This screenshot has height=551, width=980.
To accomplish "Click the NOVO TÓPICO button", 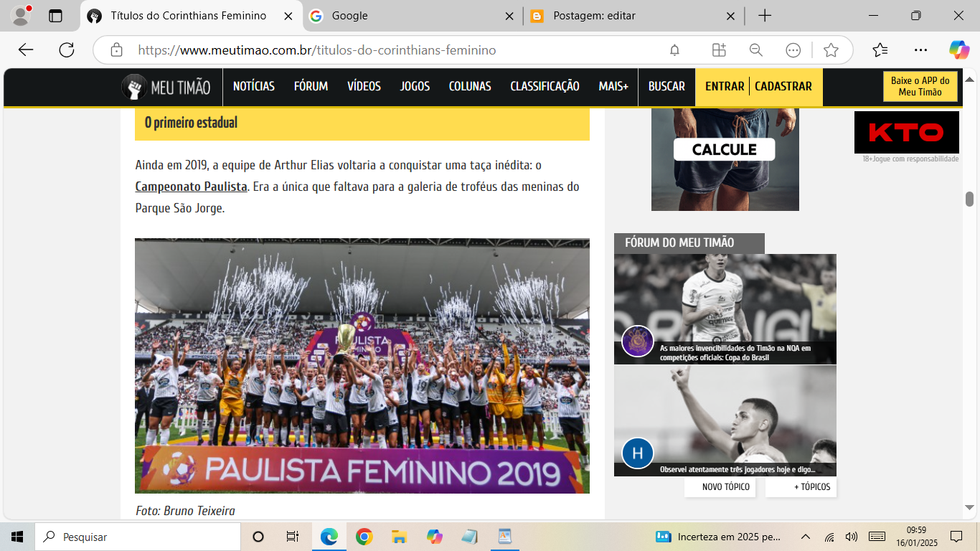I will click(x=720, y=487).
